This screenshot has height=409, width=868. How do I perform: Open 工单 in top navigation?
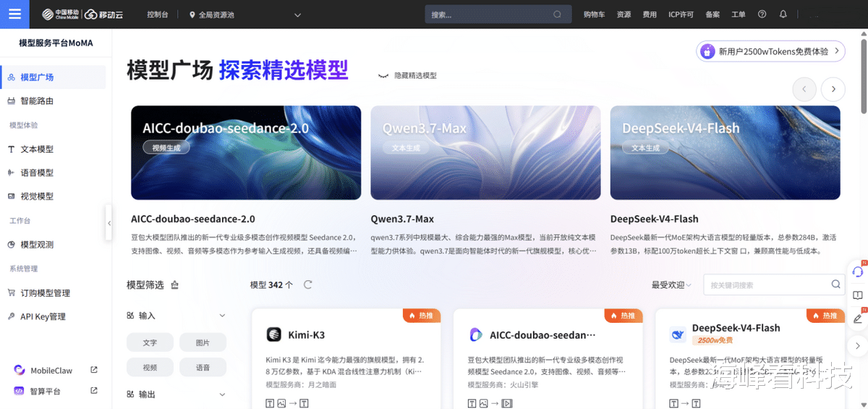coord(739,14)
